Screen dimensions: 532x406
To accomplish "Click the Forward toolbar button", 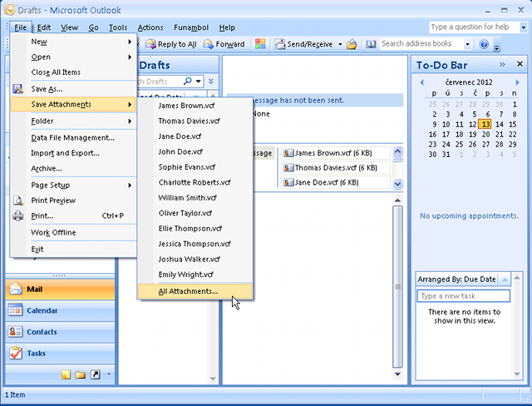I will (224, 44).
